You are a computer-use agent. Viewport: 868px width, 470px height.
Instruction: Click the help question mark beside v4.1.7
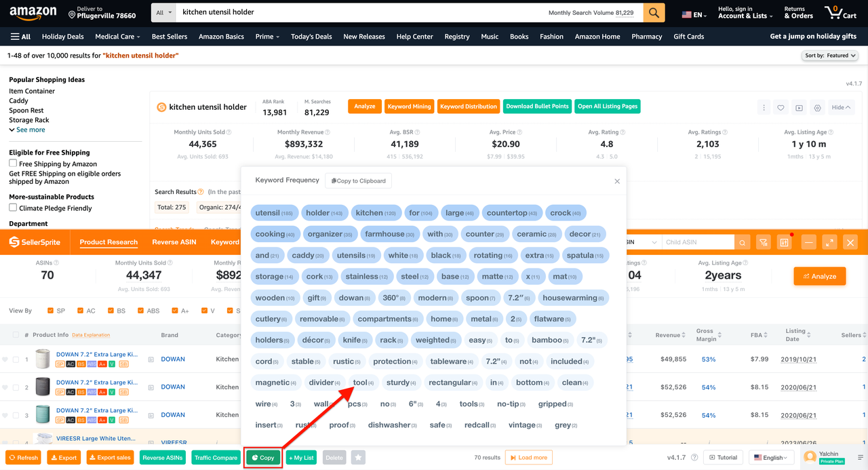[695, 458]
